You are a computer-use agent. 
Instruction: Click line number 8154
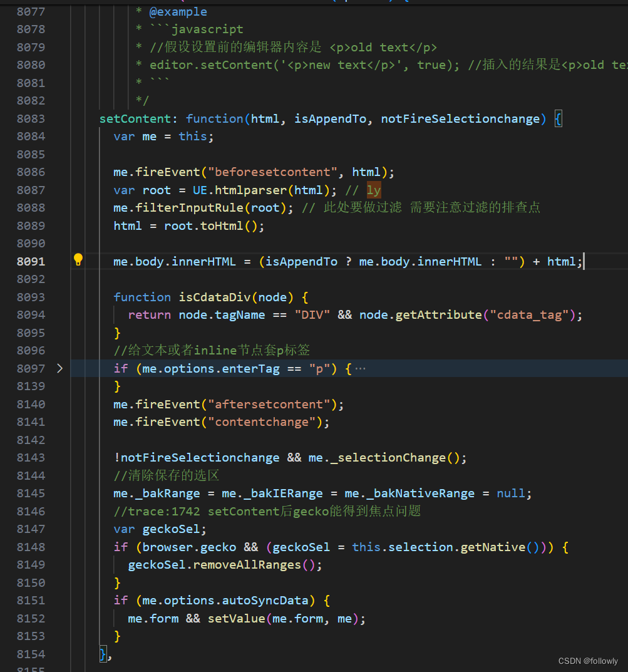pos(31,654)
